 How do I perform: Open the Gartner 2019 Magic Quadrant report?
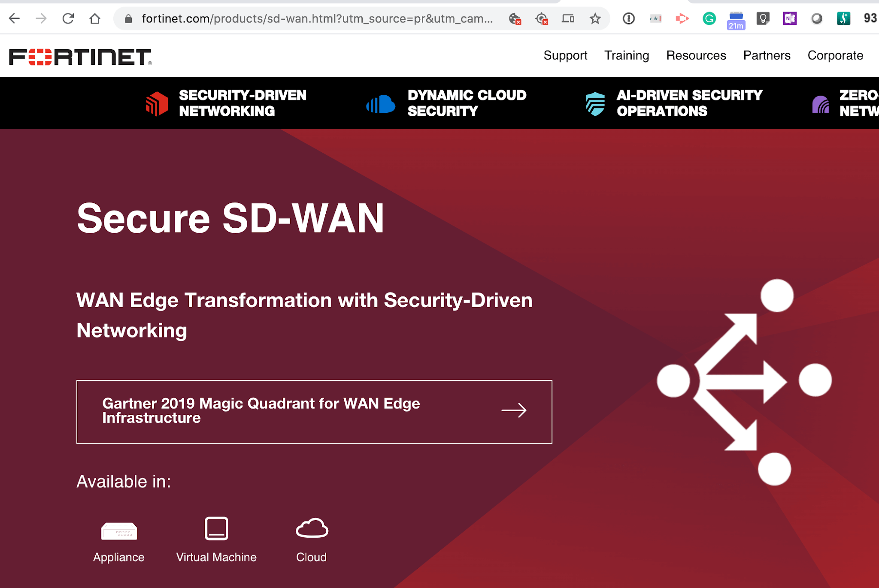pyautogui.click(x=314, y=411)
